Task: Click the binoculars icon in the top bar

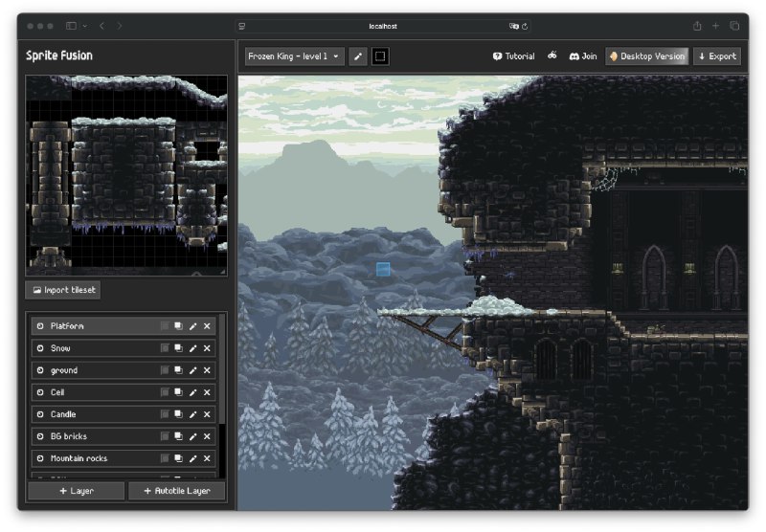Action: (x=552, y=55)
